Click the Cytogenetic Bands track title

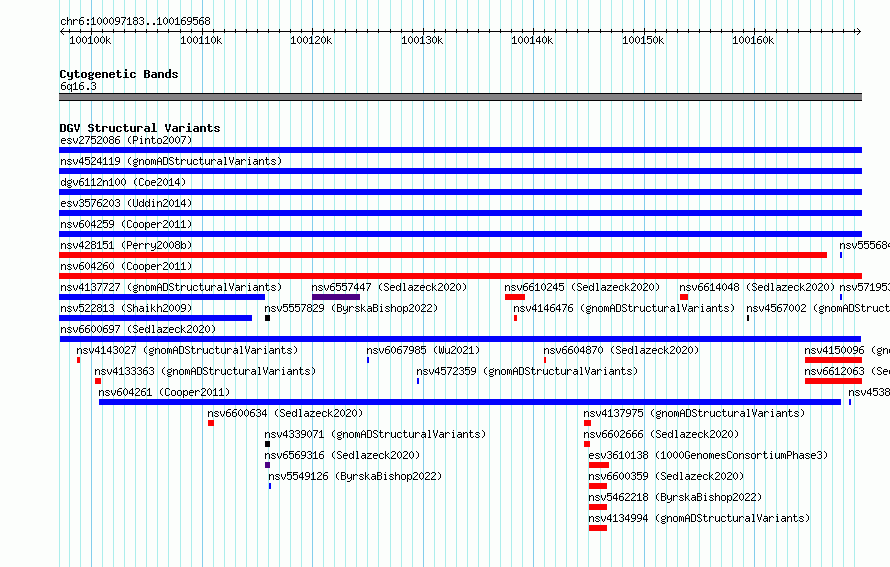(x=119, y=74)
